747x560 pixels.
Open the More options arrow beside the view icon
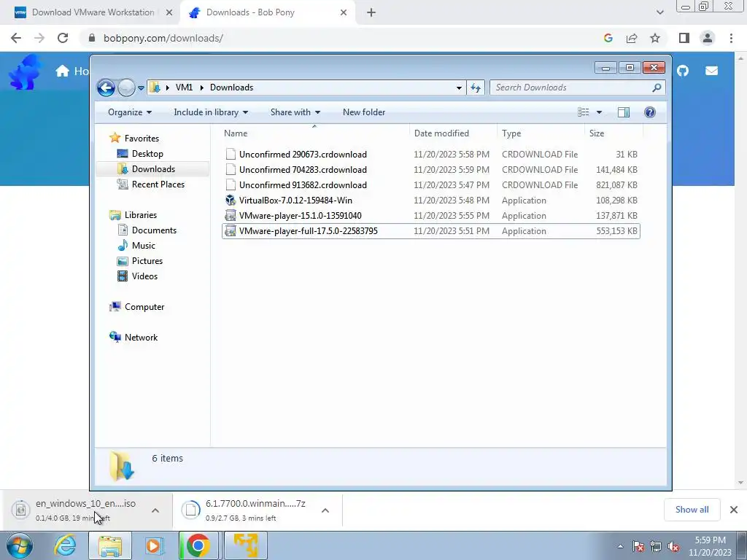[600, 112]
